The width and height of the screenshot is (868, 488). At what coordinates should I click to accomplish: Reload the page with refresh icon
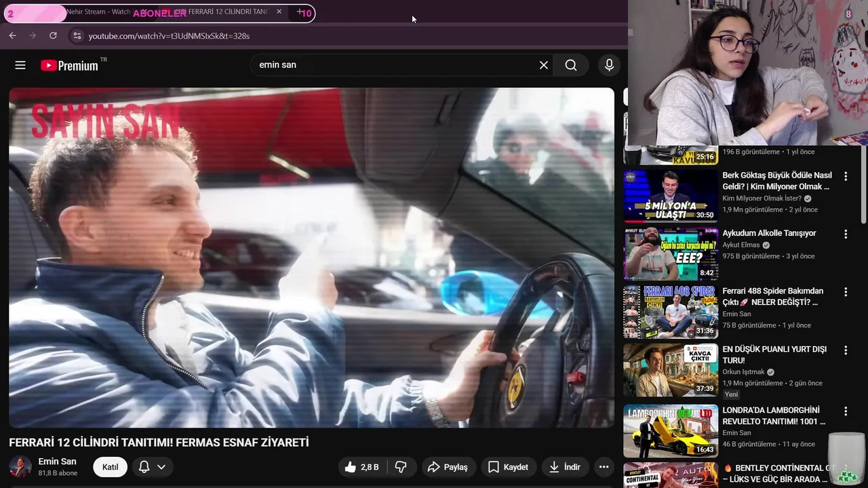pos(53,36)
